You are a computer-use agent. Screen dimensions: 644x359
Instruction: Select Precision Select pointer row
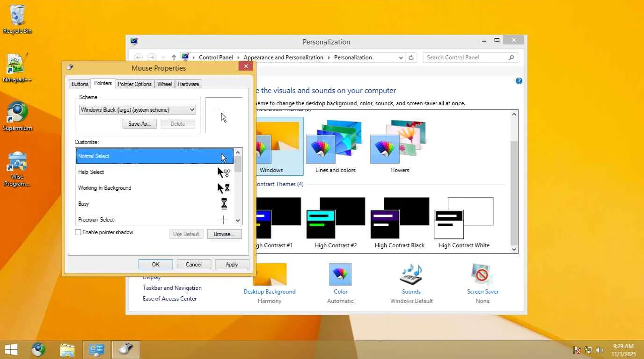(154, 219)
